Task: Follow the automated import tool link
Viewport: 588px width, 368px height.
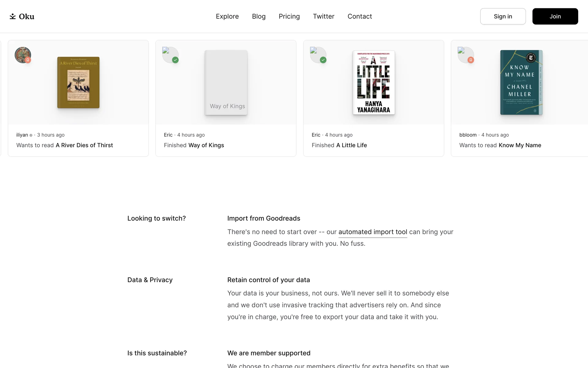Action: coord(373,232)
